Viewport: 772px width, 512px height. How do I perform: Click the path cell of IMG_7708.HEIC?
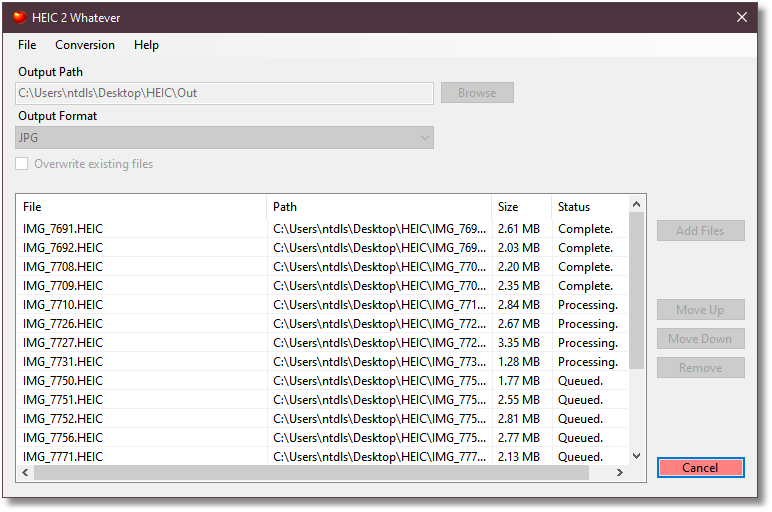[380, 267]
